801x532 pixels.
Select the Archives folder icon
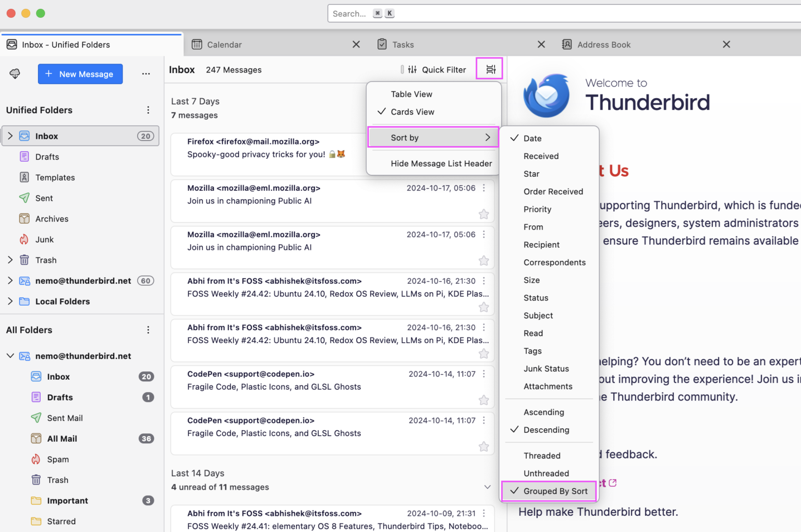pyautogui.click(x=25, y=219)
